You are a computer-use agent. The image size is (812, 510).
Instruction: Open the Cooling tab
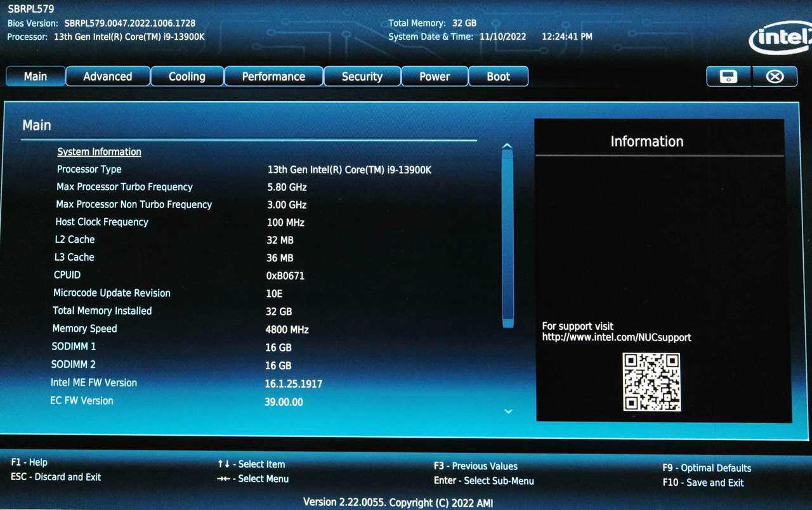click(187, 77)
